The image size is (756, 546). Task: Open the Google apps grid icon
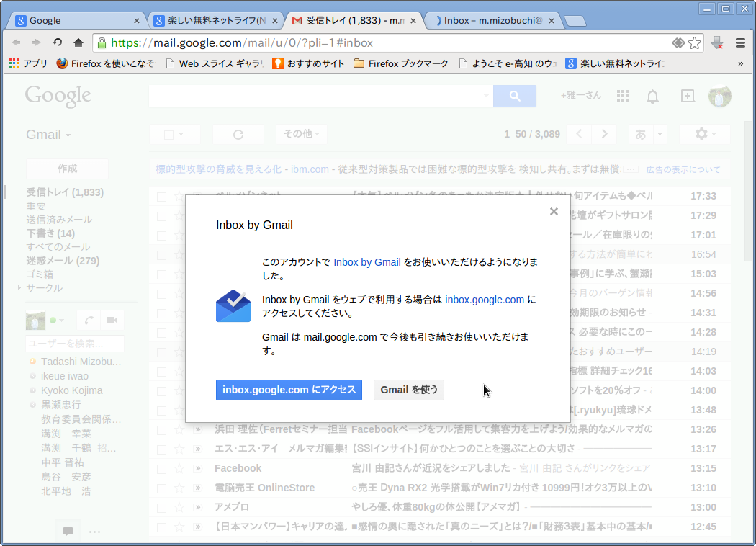coord(623,96)
